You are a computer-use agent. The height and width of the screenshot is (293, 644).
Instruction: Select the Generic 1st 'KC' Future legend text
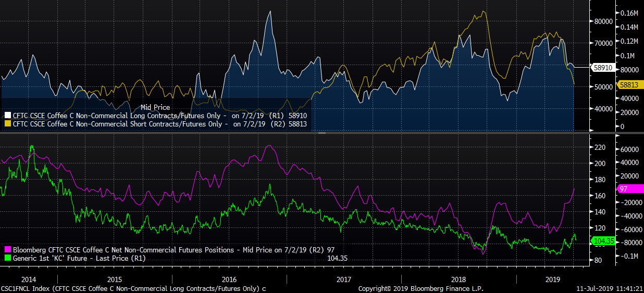(x=79, y=258)
